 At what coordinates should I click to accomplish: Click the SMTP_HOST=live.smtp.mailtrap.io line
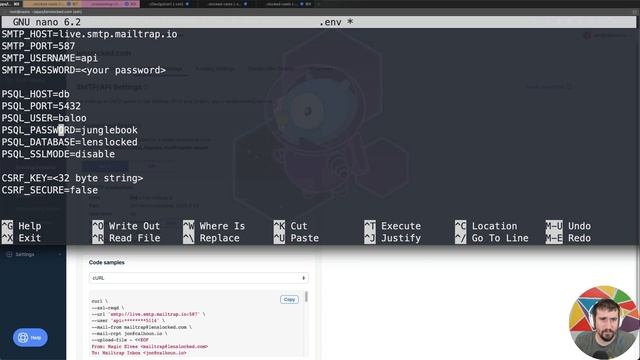(x=89, y=34)
